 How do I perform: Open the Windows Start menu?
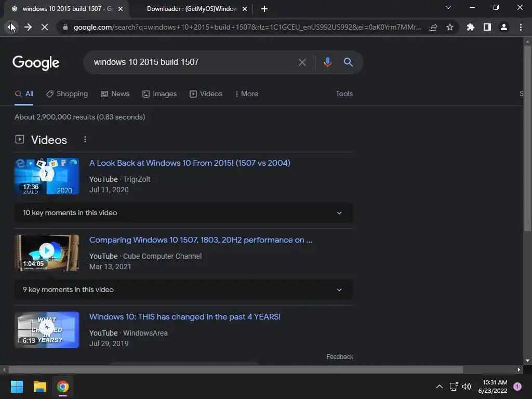(17, 387)
